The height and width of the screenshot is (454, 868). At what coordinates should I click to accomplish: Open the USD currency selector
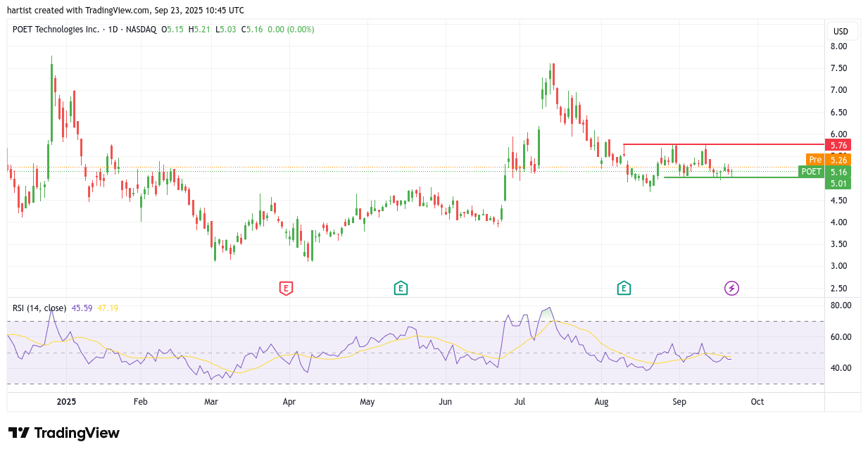click(841, 32)
